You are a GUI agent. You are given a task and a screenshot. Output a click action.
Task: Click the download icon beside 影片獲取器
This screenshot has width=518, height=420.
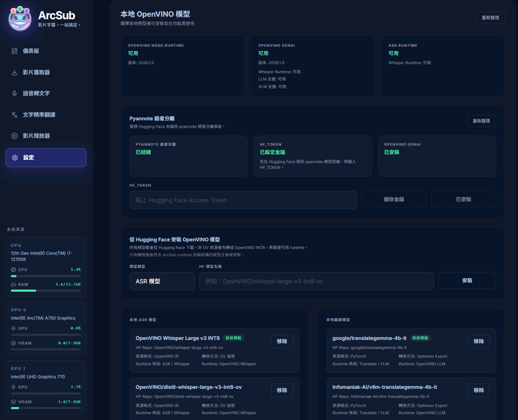[x=15, y=72]
